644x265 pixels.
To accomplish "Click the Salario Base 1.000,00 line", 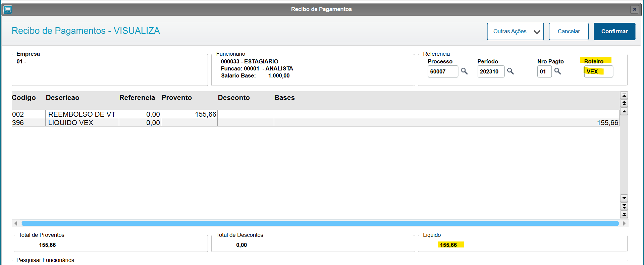I will (x=255, y=75).
